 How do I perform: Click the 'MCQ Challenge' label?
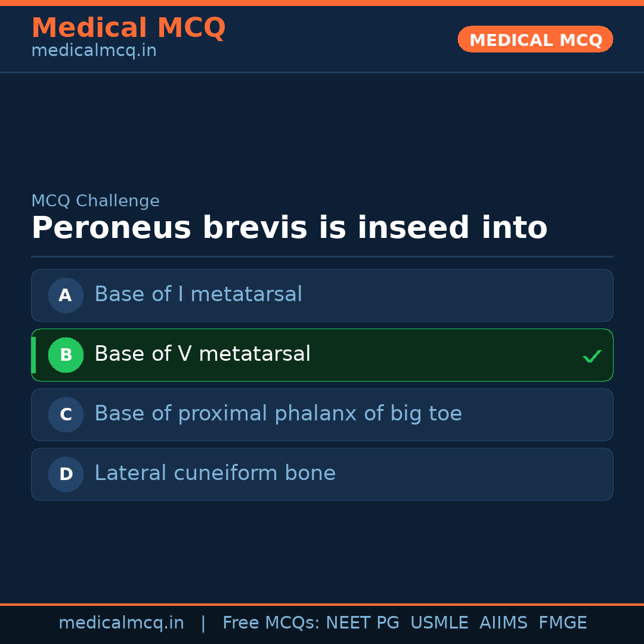(95, 201)
